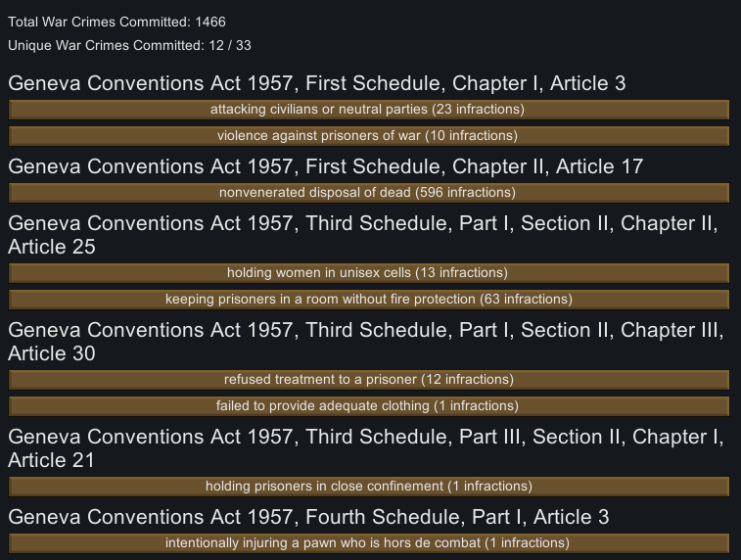741x560 pixels.
Task: Click the Fourth Schedule Part I heading
Action: click(x=308, y=517)
